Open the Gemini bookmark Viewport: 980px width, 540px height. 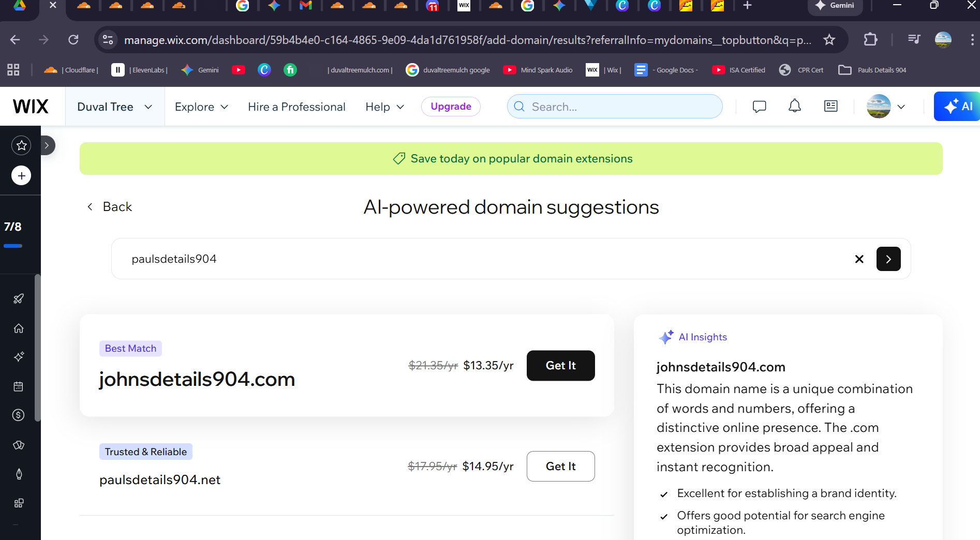coord(200,70)
